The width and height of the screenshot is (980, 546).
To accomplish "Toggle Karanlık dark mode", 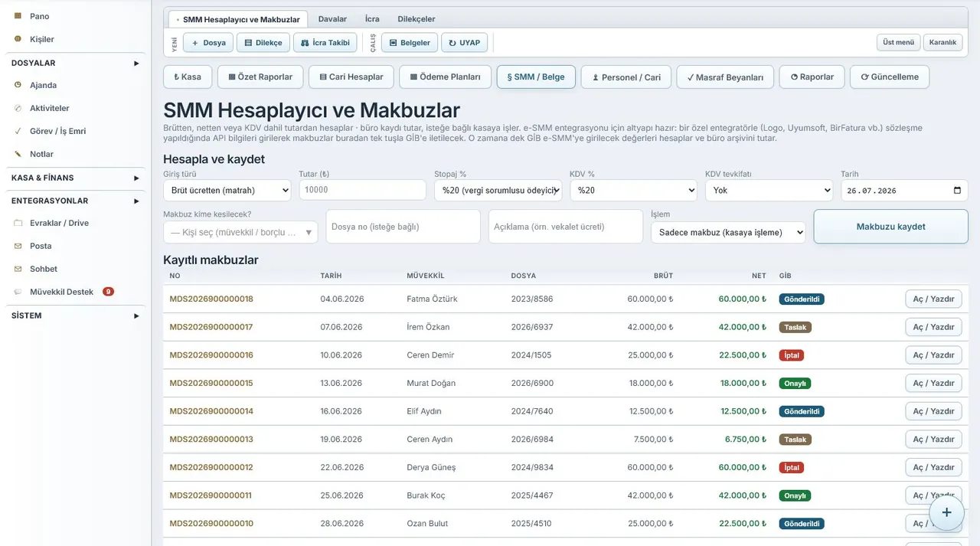I will [943, 42].
